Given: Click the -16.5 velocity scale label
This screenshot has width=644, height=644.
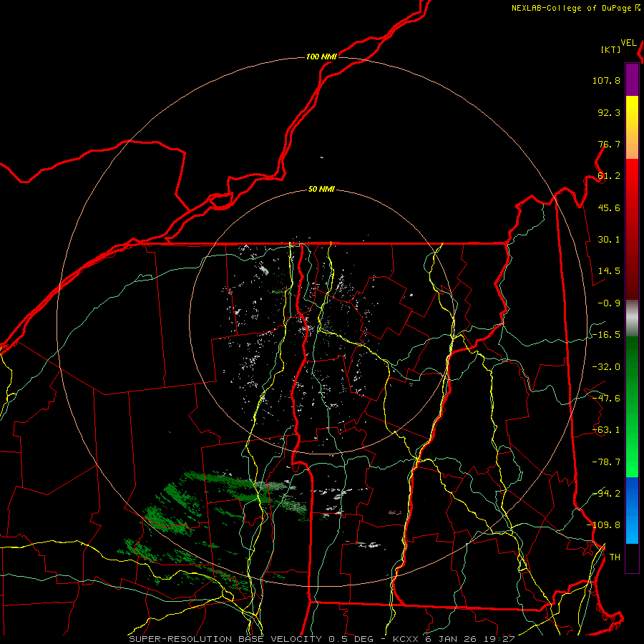Looking at the screenshot, I should pos(606,335).
